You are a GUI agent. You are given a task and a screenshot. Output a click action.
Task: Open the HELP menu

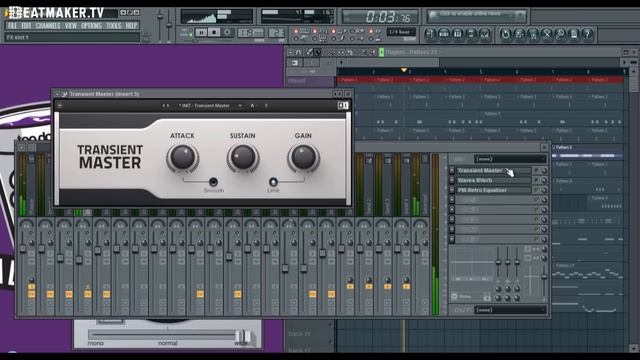[131, 26]
